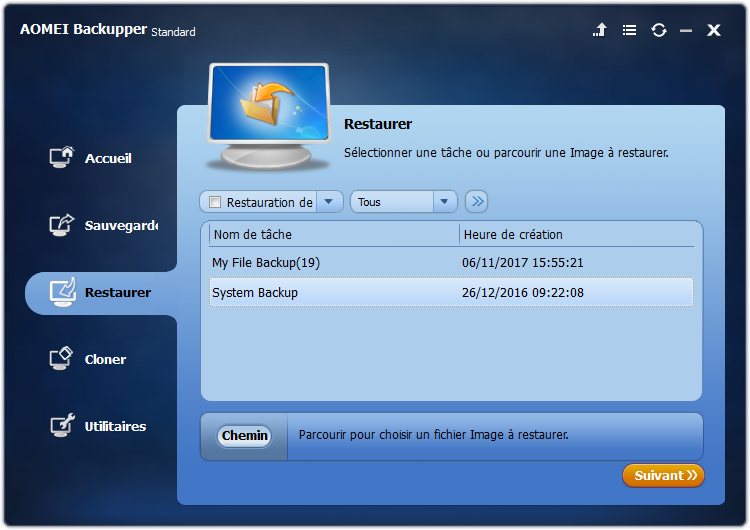750x530 pixels.
Task: Close the AOMEI Backupper window
Action: (x=714, y=30)
